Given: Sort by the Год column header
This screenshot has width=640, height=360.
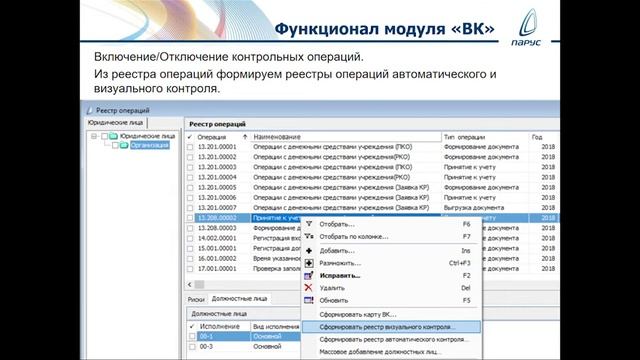Looking at the screenshot, I should 544,137.
